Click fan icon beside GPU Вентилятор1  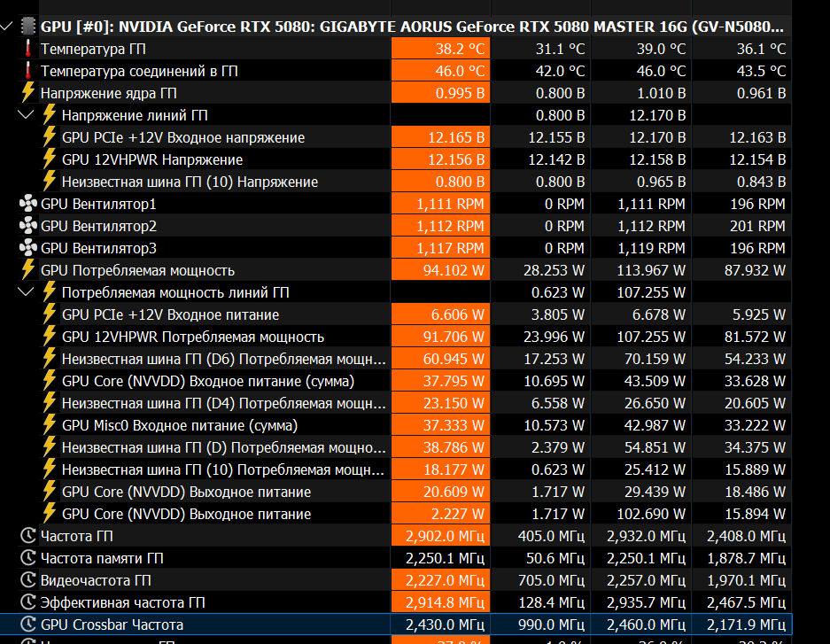[28, 204]
